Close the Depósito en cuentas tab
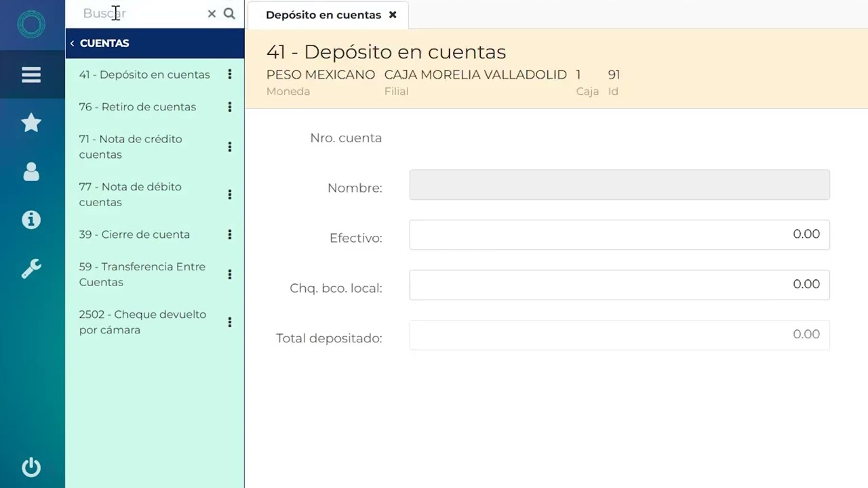868x488 pixels. click(393, 15)
